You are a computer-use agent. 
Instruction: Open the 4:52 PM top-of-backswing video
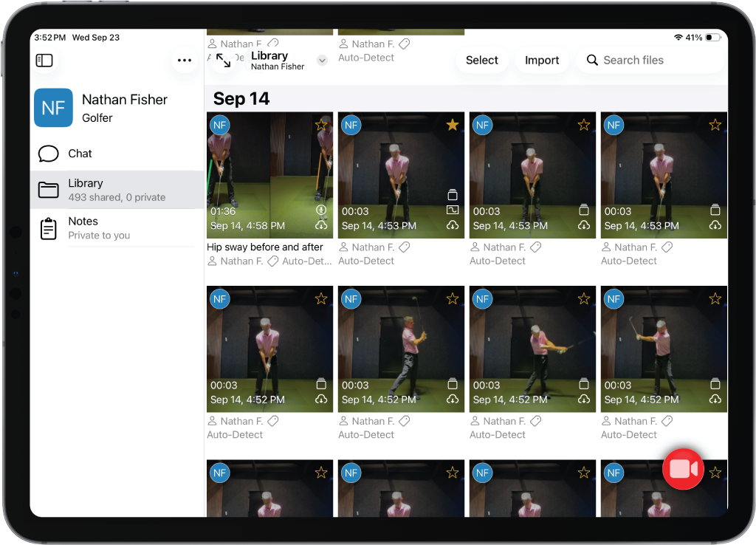401,349
